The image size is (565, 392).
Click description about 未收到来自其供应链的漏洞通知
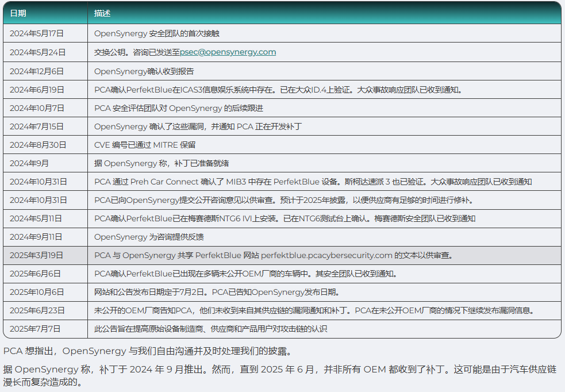(x=314, y=310)
